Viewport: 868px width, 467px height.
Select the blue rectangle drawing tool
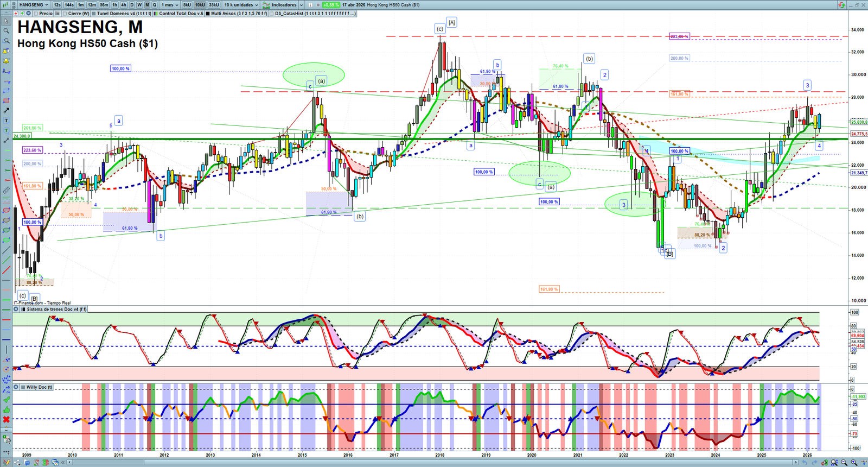pos(6,91)
